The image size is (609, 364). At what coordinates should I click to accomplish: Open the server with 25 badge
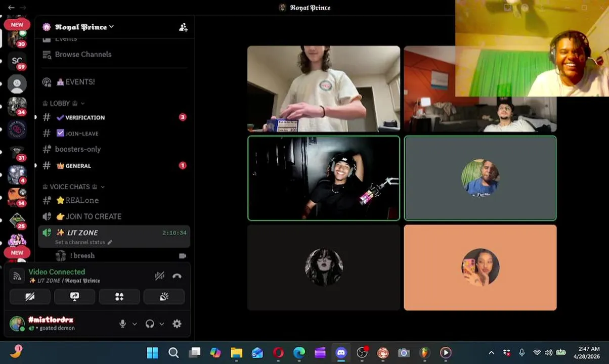tap(17, 220)
